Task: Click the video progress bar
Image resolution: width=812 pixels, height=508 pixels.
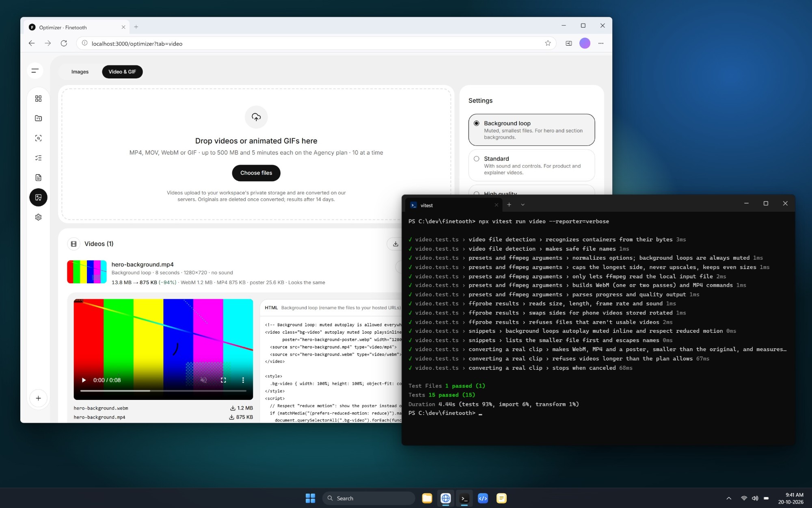Action: point(163,391)
